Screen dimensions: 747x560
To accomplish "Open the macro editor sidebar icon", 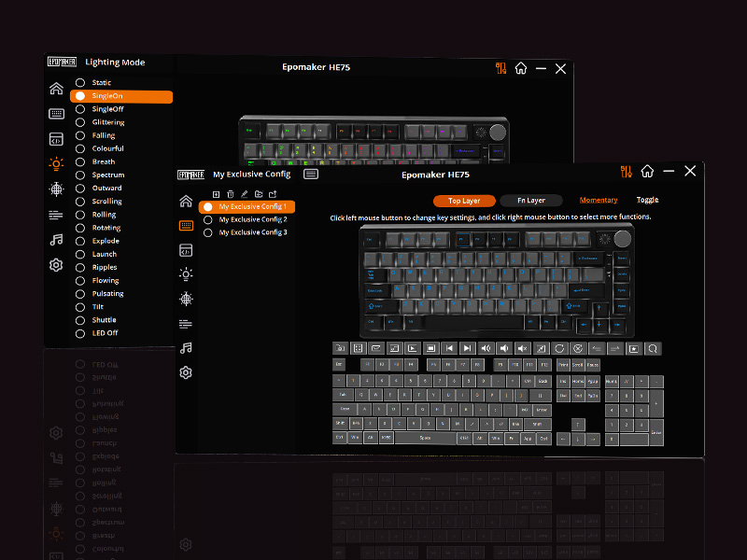I will click(186, 250).
